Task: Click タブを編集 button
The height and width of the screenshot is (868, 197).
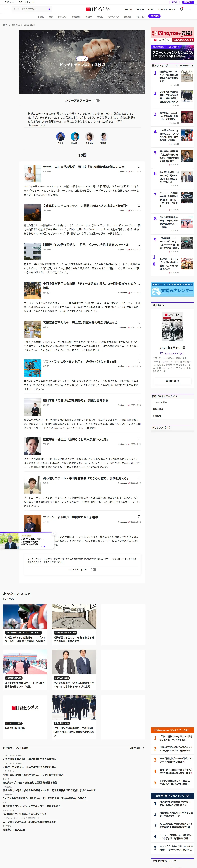Action: (x=155, y=16)
